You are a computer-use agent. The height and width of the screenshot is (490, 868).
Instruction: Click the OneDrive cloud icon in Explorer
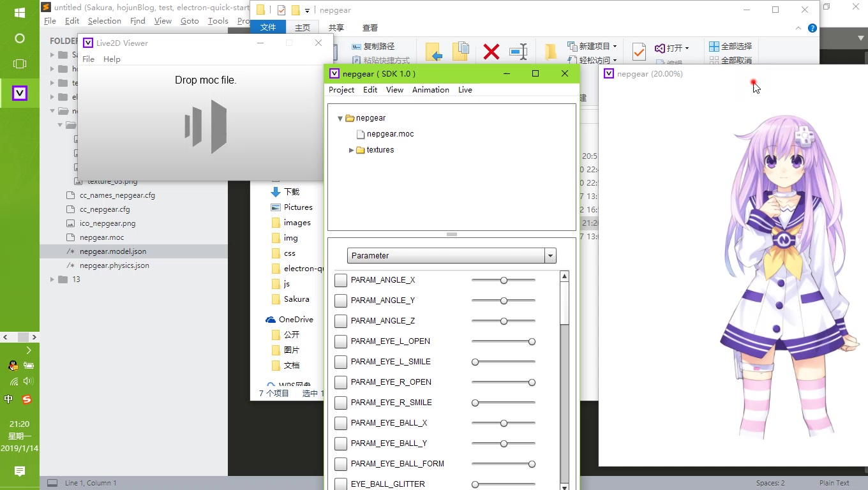(271, 320)
